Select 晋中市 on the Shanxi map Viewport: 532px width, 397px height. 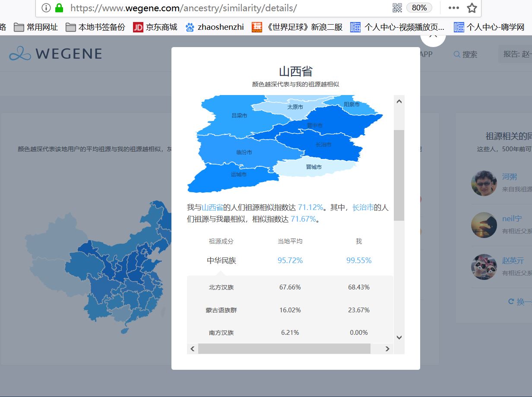pos(314,125)
